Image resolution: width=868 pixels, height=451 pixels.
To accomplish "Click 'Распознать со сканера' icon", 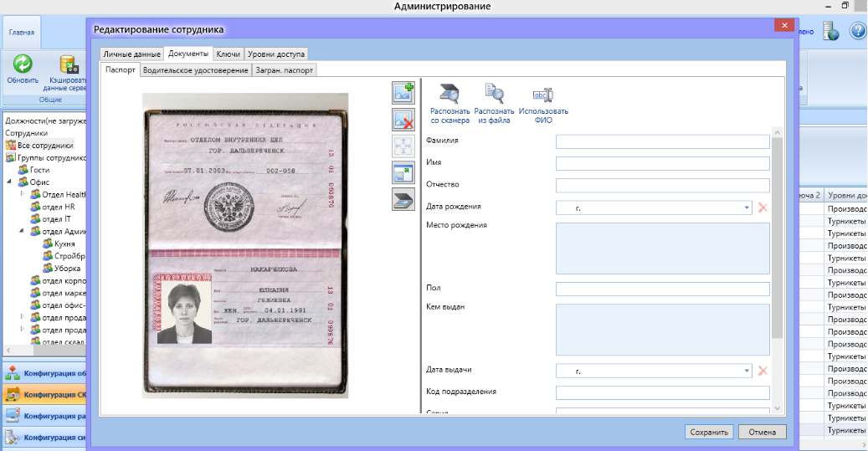I will point(450,94).
